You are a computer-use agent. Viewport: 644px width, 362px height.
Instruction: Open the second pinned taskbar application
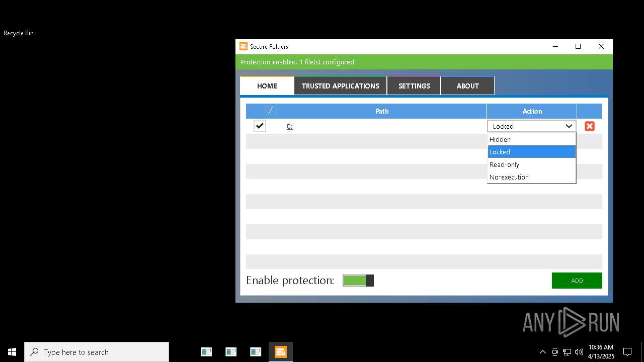pos(231,352)
